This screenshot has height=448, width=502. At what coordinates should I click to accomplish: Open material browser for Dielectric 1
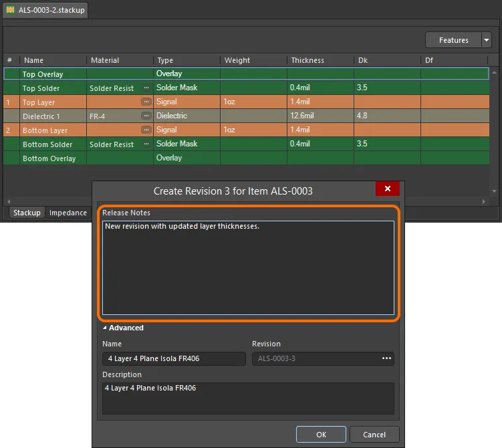(146, 116)
